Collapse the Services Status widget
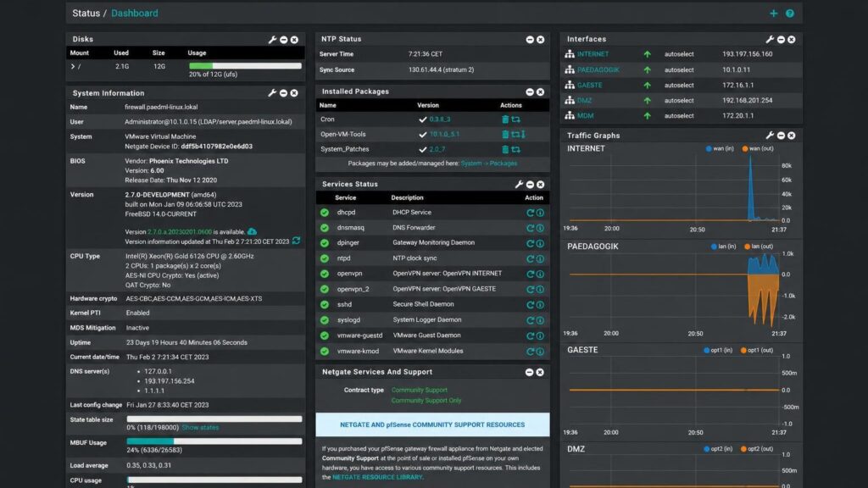 531,184
